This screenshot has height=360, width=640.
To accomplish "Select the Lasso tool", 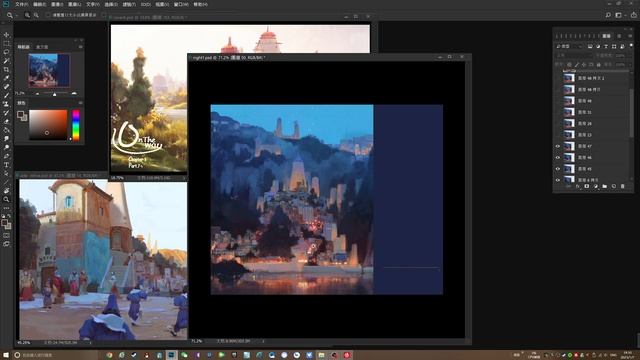I will click(x=7, y=52).
